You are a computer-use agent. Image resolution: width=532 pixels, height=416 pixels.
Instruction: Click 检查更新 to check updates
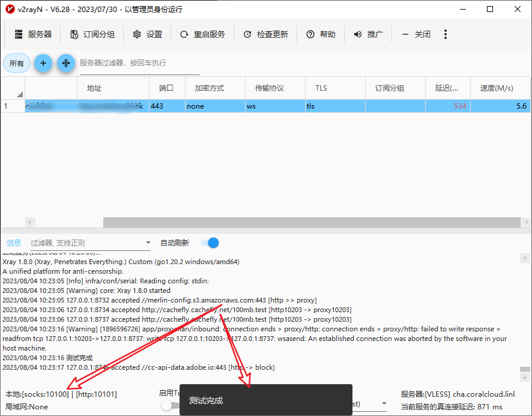(x=265, y=34)
